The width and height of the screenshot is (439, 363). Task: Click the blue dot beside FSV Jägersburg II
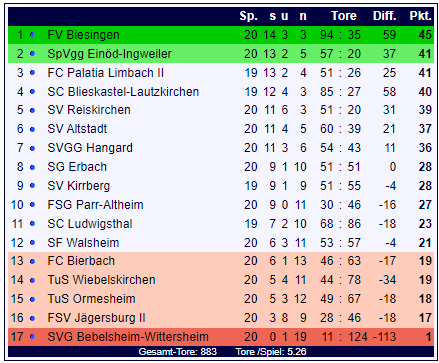click(x=32, y=318)
